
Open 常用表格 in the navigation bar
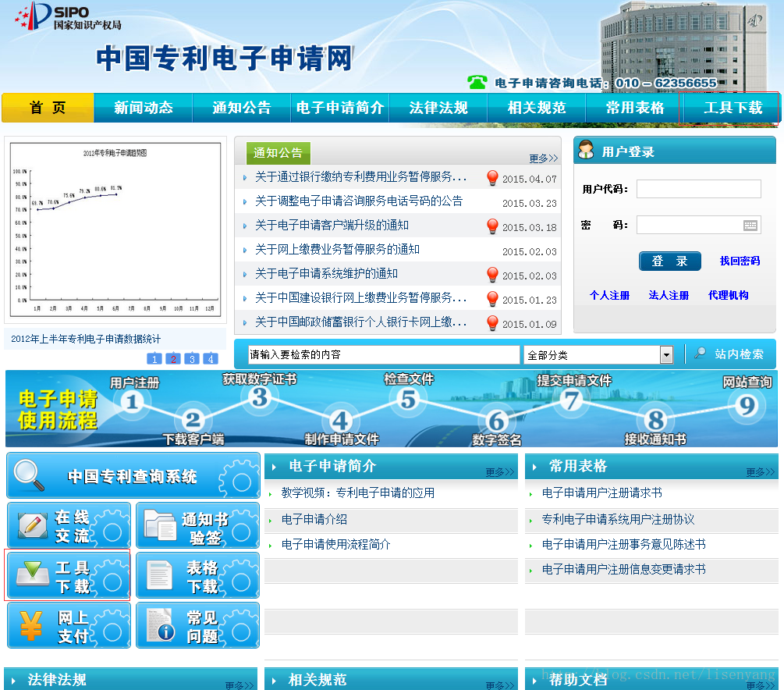[635, 108]
